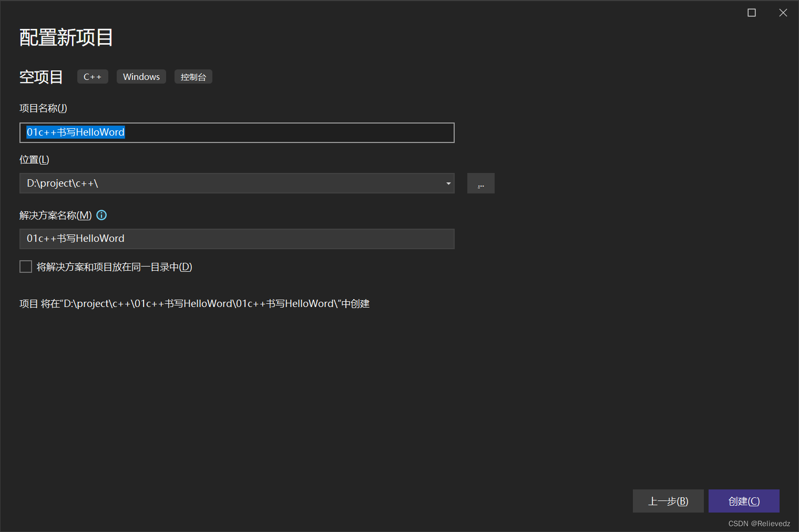Click the project creation path description text
The height and width of the screenshot is (532, 799).
click(194, 304)
